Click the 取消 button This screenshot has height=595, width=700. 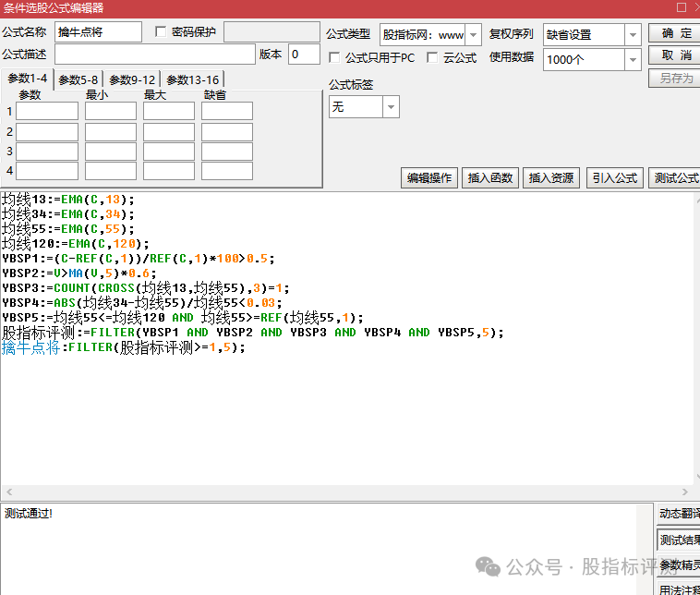677,55
